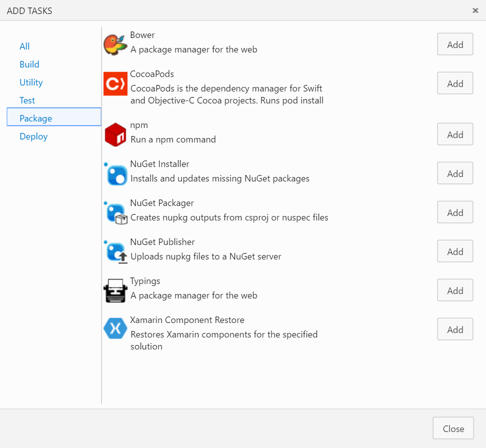Click the Close button at bottom
The image size is (486, 448).
pyautogui.click(x=453, y=428)
